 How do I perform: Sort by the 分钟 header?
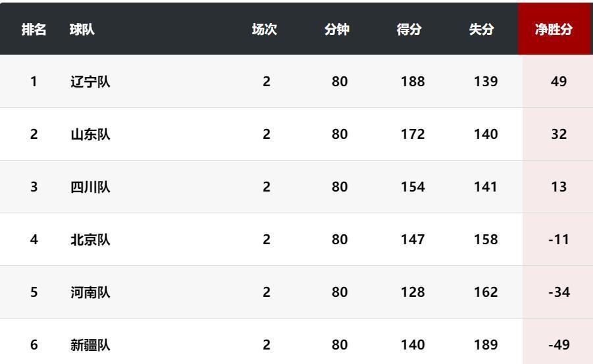pyautogui.click(x=337, y=30)
